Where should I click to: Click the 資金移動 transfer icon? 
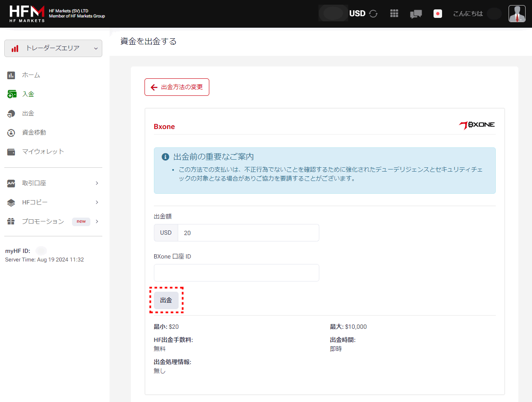click(12, 133)
